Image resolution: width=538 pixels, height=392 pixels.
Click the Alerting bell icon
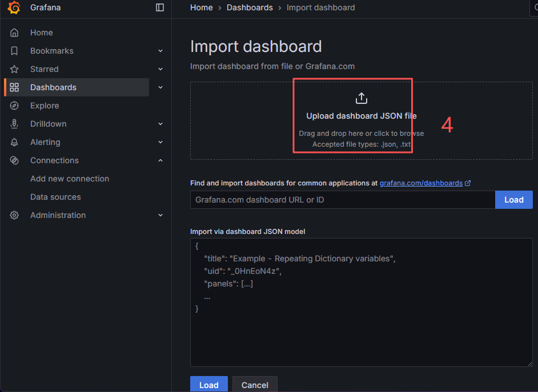(x=14, y=142)
